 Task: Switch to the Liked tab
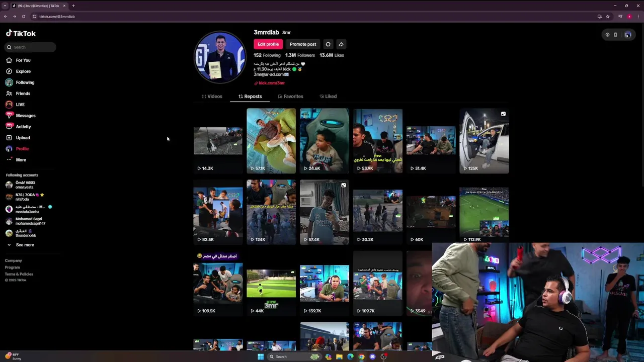328,96
